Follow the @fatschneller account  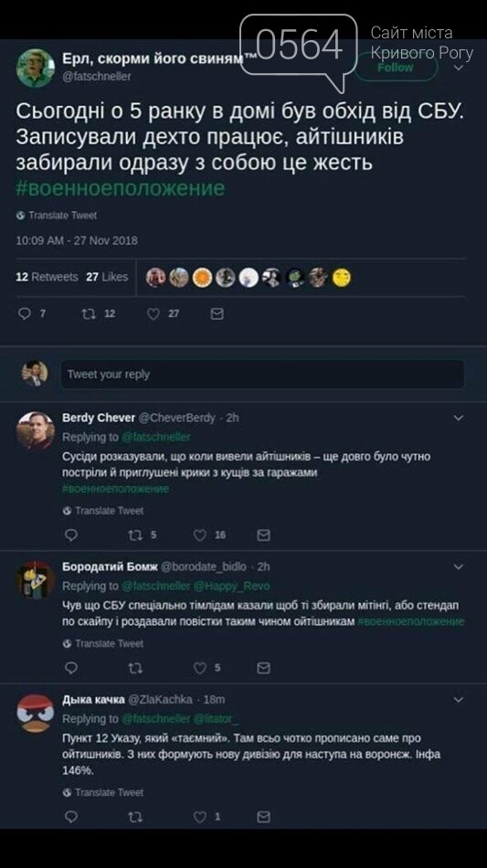(395, 68)
